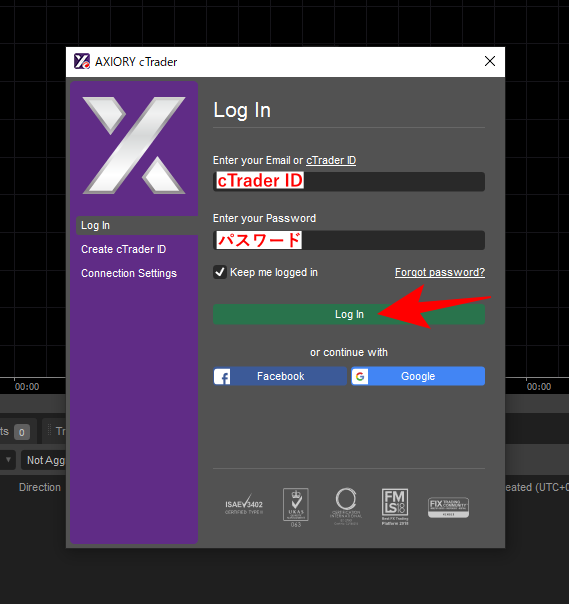Open Connection Settings in sidebar
The width and height of the screenshot is (569, 604).
(129, 273)
